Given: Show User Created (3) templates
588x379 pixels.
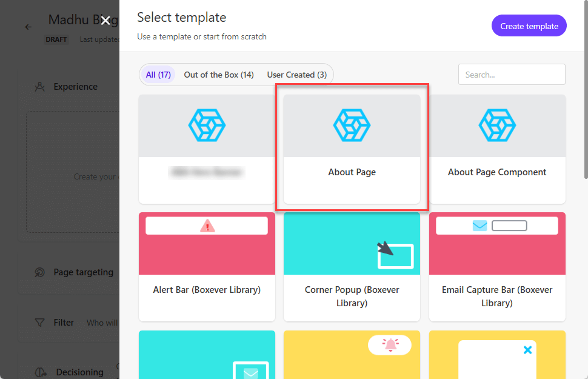Looking at the screenshot, I should 296,75.
